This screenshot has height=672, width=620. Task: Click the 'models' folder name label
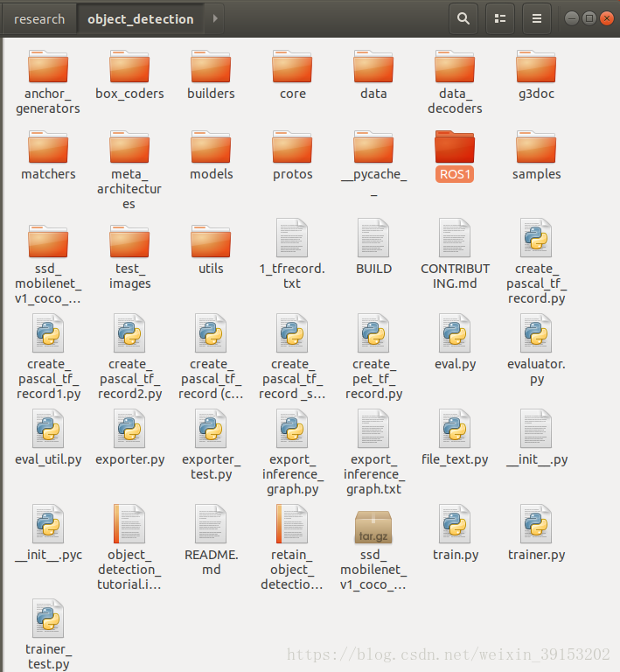click(x=211, y=174)
